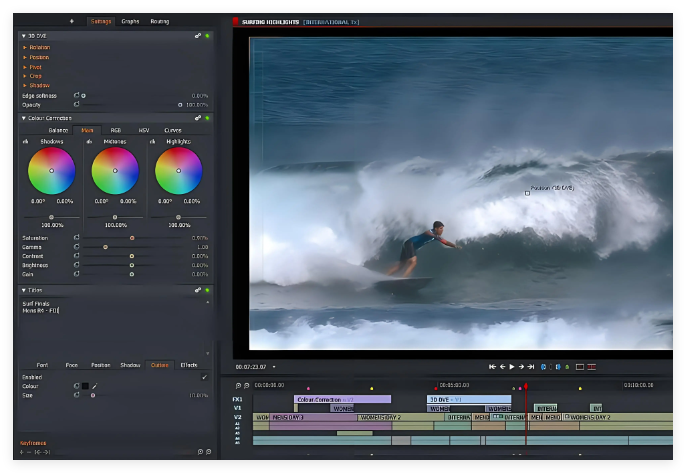Click the Gamma slider handle

tap(105, 247)
